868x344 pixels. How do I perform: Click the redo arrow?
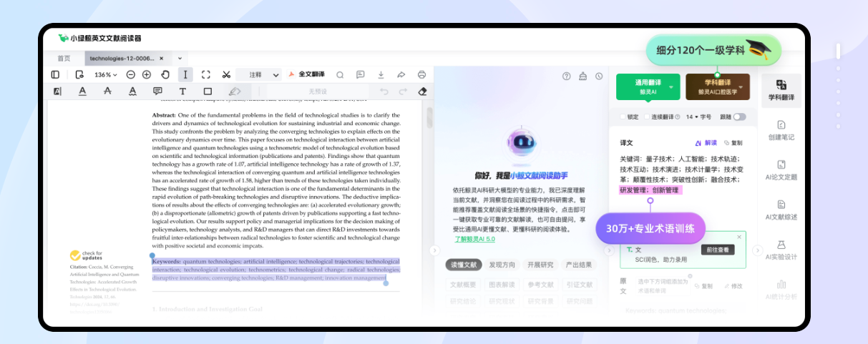(x=403, y=92)
